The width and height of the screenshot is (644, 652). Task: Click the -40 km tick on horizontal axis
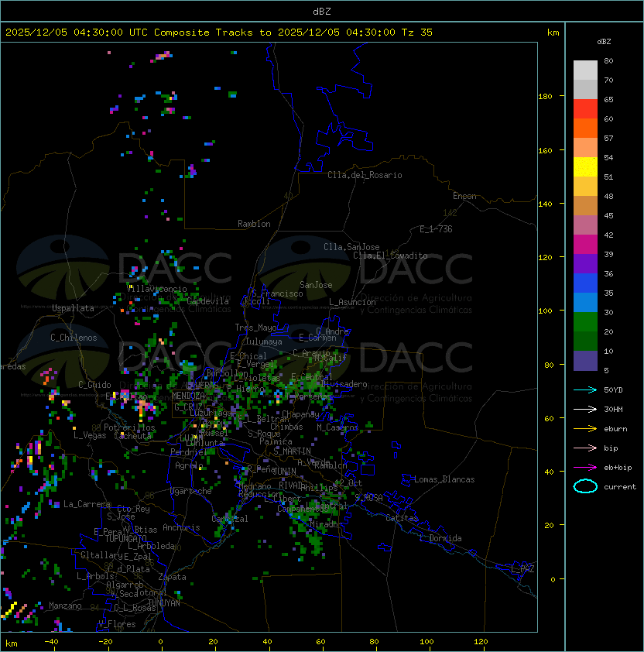click(x=52, y=642)
